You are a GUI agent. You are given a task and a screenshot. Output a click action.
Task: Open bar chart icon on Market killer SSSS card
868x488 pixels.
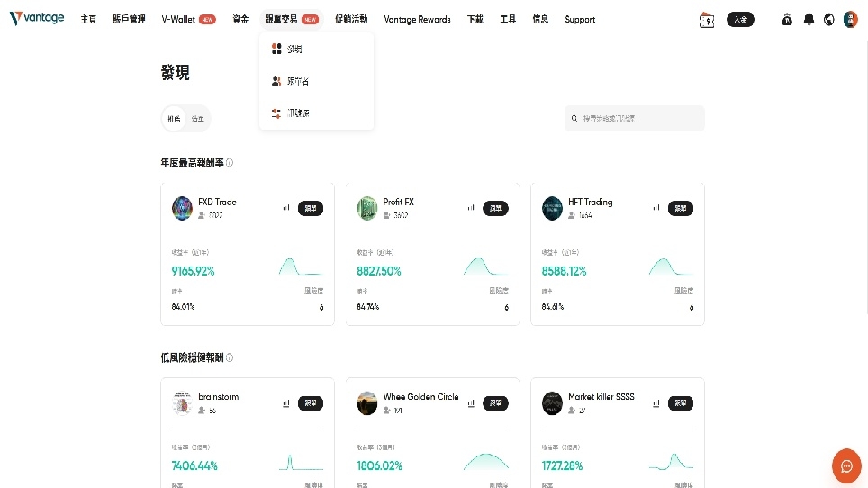tap(656, 403)
